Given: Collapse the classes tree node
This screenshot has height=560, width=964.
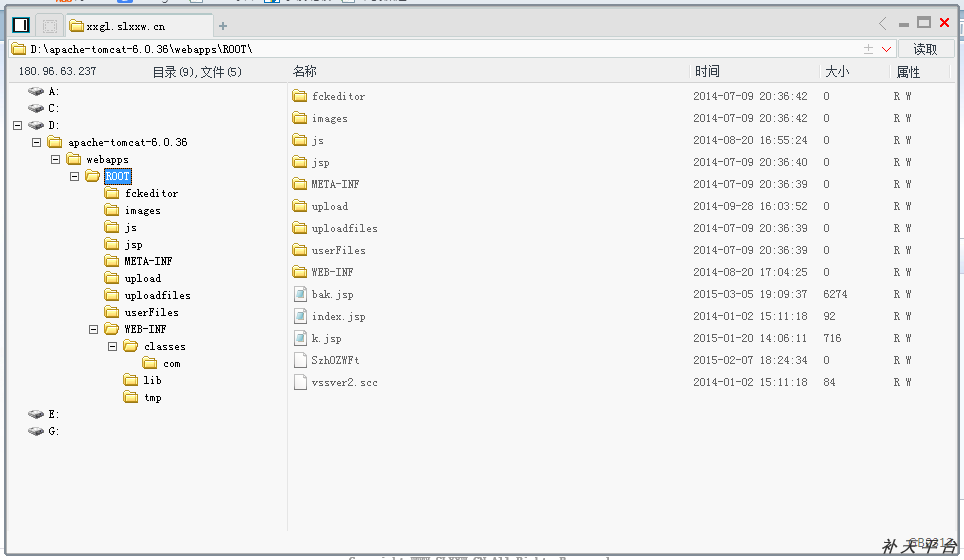Looking at the screenshot, I should pos(113,347).
